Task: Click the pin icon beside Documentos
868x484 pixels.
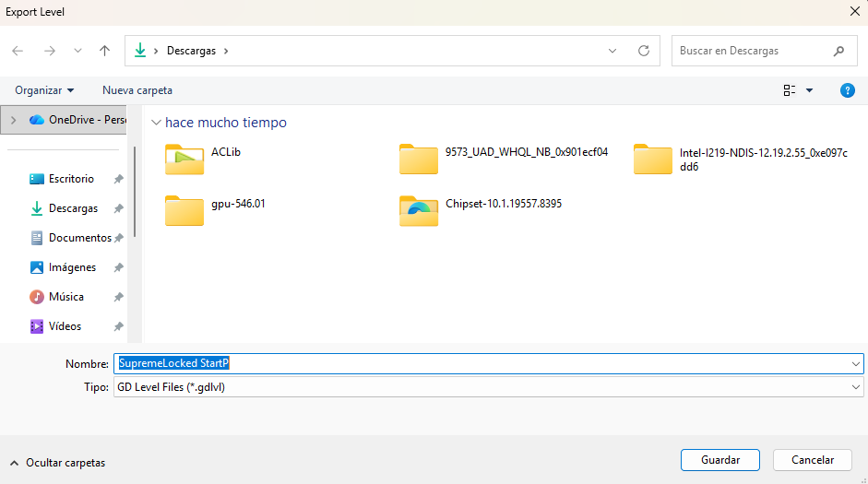Action: tap(118, 238)
